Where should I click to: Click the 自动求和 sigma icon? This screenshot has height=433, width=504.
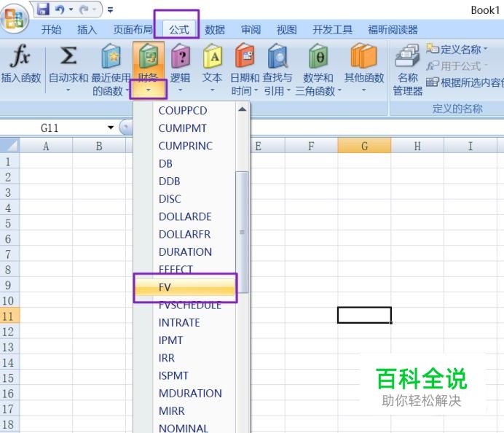pos(68,55)
